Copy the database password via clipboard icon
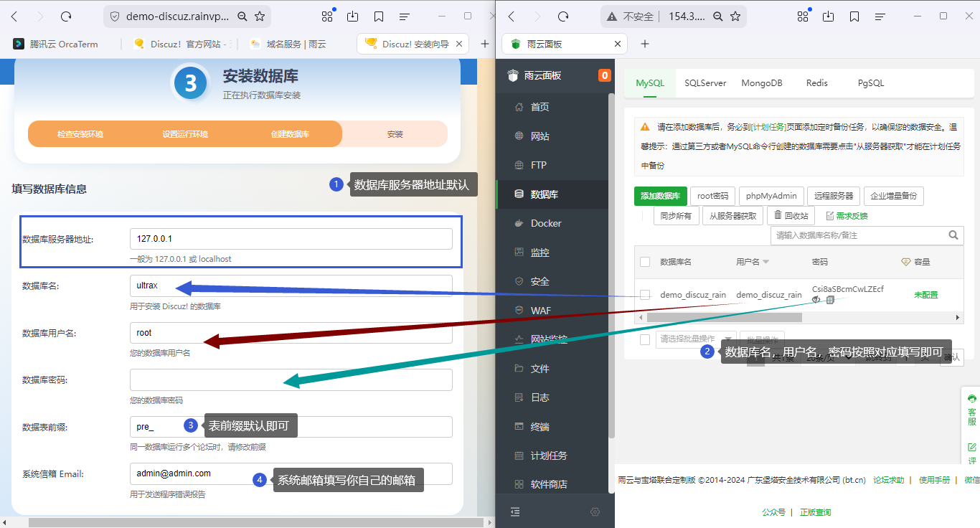Image resolution: width=980 pixels, height=528 pixels. [x=831, y=300]
